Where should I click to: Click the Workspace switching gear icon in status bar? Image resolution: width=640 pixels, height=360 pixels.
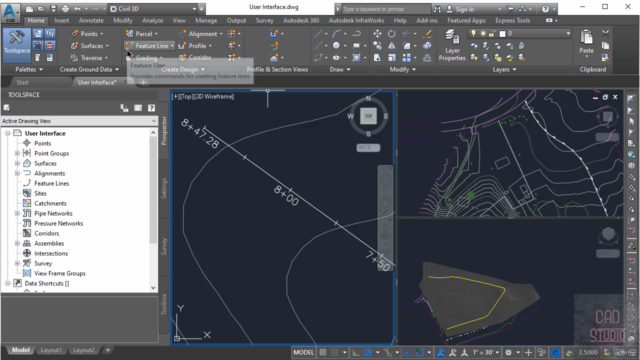pos(508,352)
